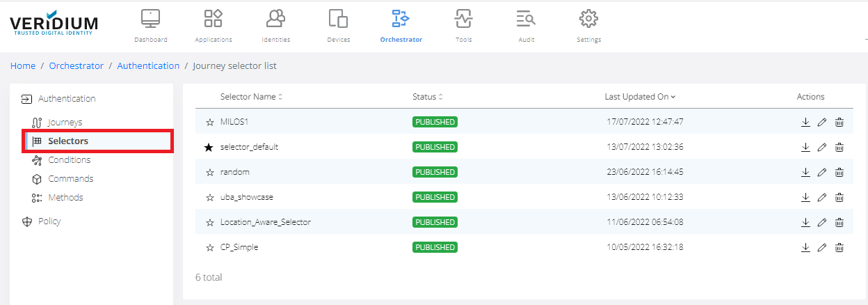Sort the list by Status

[x=427, y=97]
